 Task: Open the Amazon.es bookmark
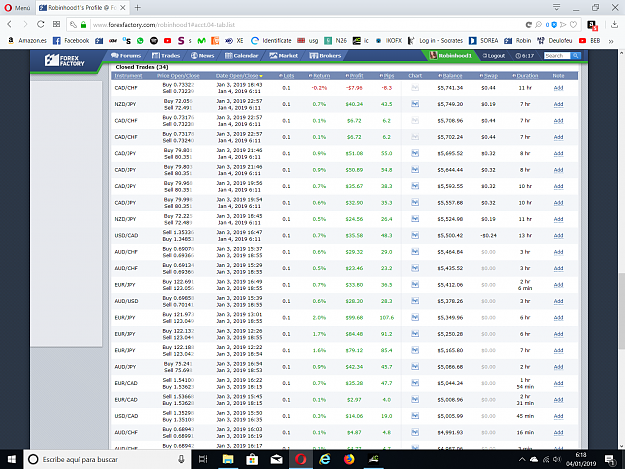pos(28,41)
